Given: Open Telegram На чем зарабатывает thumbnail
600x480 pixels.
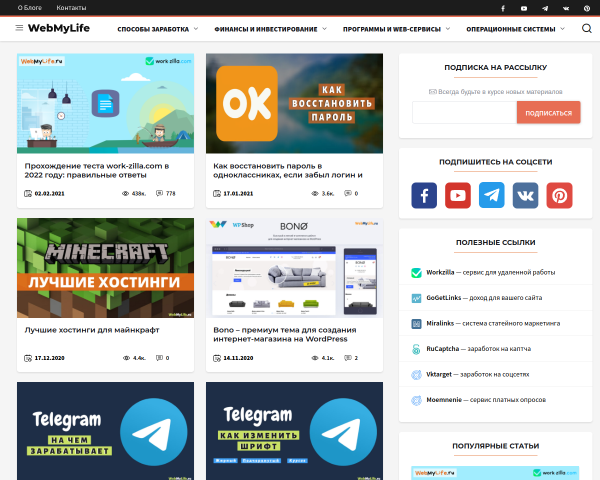Looking at the screenshot, I should pos(105,431).
